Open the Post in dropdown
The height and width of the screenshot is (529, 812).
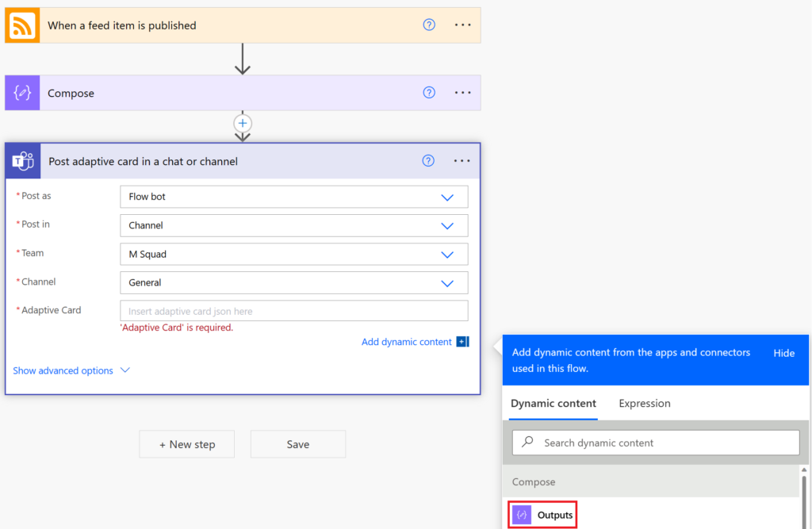pyautogui.click(x=446, y=225)
